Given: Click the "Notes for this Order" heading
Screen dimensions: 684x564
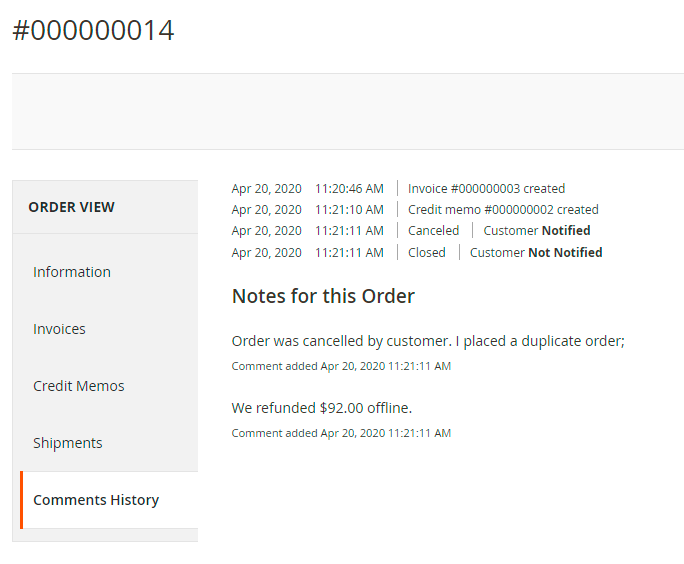Looking at the screenshot, I should point(323,296).
